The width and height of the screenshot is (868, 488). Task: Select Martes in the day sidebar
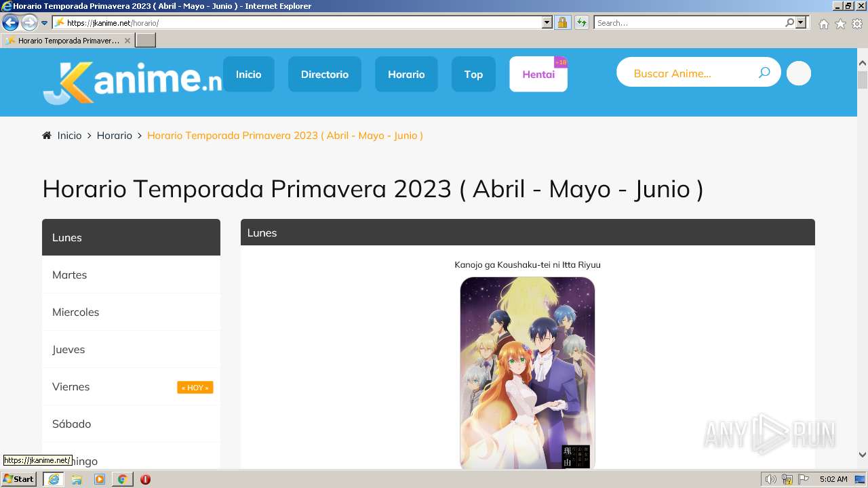pos(131,274)
